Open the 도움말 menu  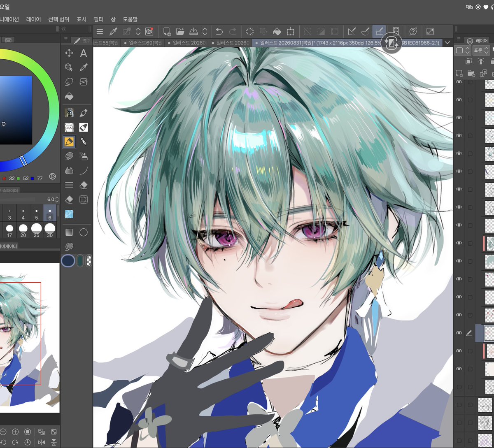point(130,19)
